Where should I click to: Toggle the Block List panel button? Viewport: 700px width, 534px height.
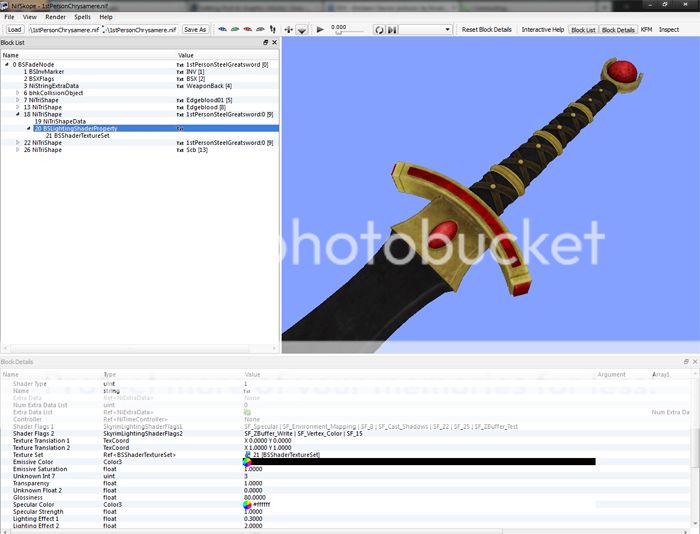coord(583,30)
